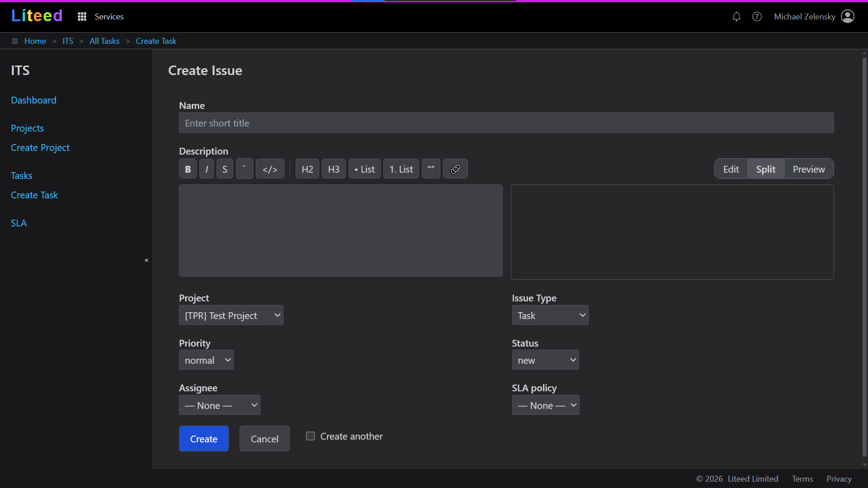The height and width of the screenshot is (488, 868).
Task: Click the Name title input field
Action: coord(506,123)
